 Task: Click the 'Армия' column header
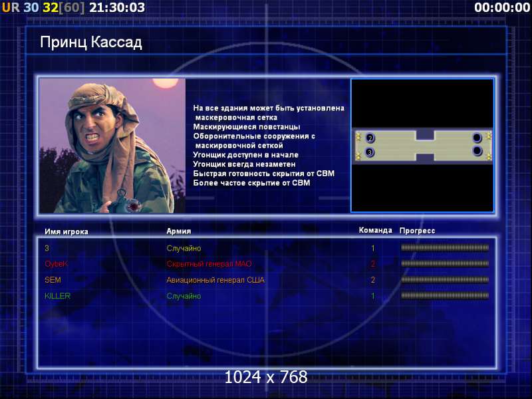pos(179,231)
